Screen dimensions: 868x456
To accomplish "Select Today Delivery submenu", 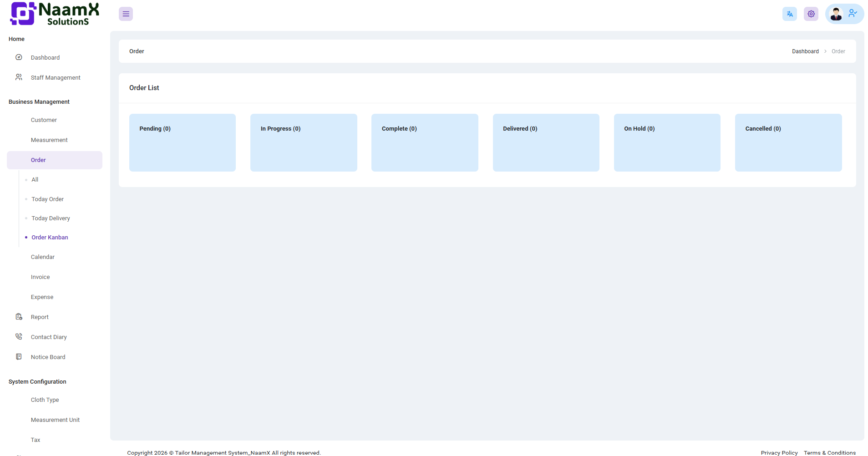I will (51, 218).
